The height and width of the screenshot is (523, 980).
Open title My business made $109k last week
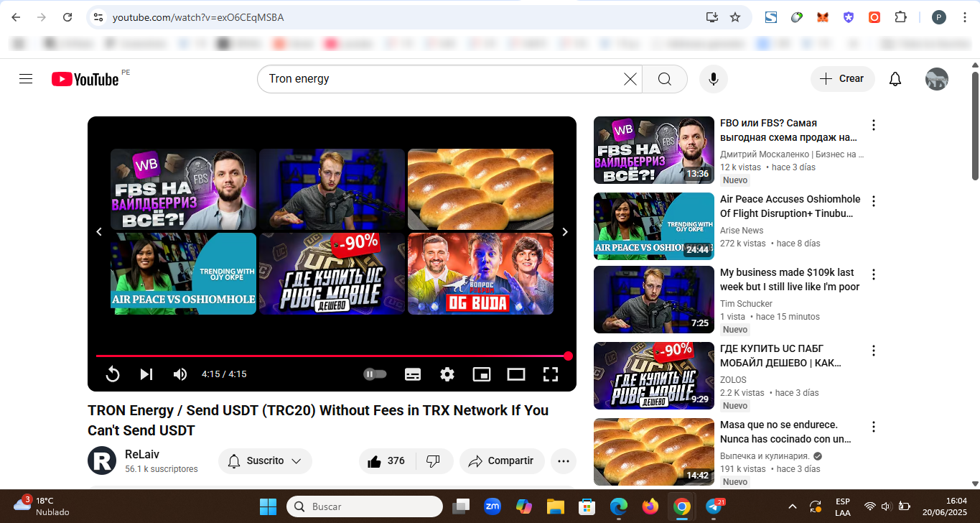pos(790,279)
